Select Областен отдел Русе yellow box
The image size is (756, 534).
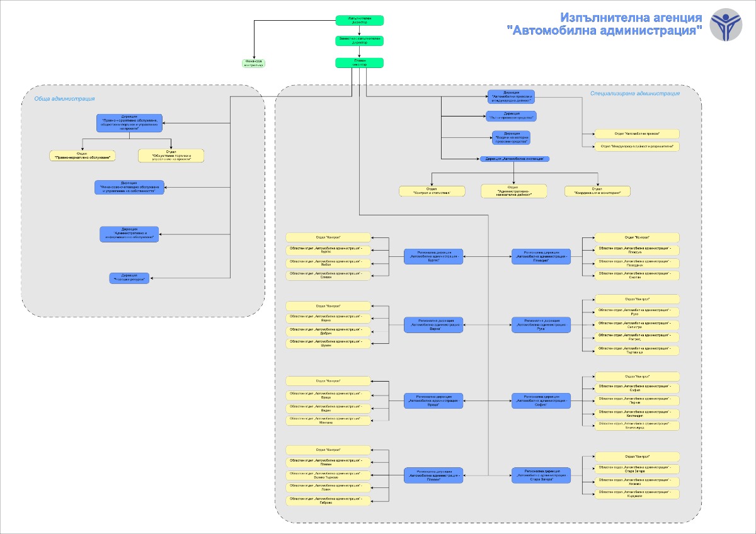pos(638,312)
